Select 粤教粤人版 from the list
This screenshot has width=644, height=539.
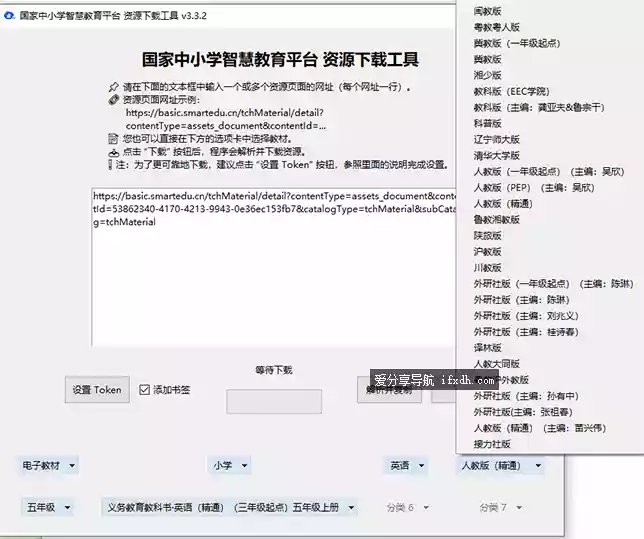[x=497, y=27]
